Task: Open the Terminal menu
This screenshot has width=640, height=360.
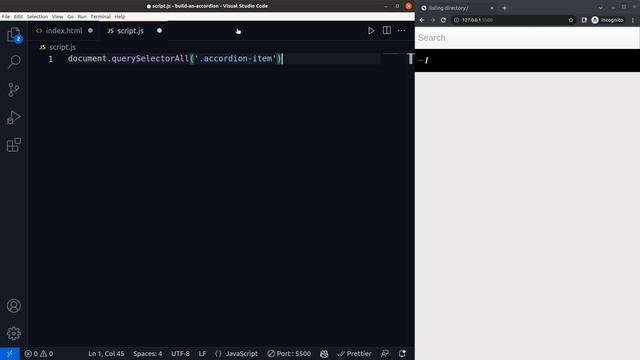Action: point(100,17)
